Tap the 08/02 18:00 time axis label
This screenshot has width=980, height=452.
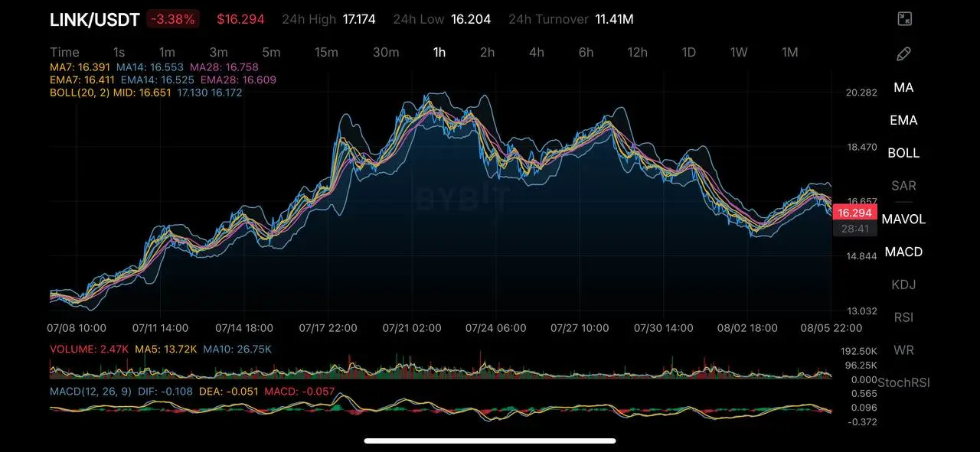[748, 328]
